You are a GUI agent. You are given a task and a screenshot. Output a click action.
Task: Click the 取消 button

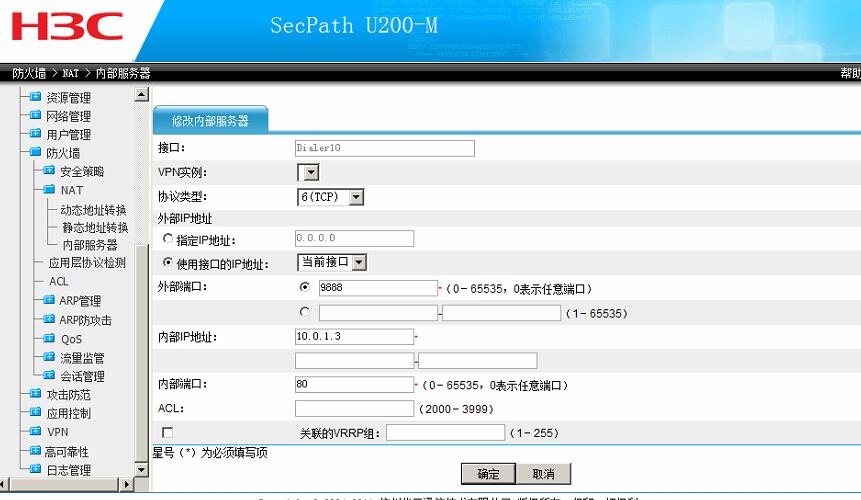coord(544,474)
